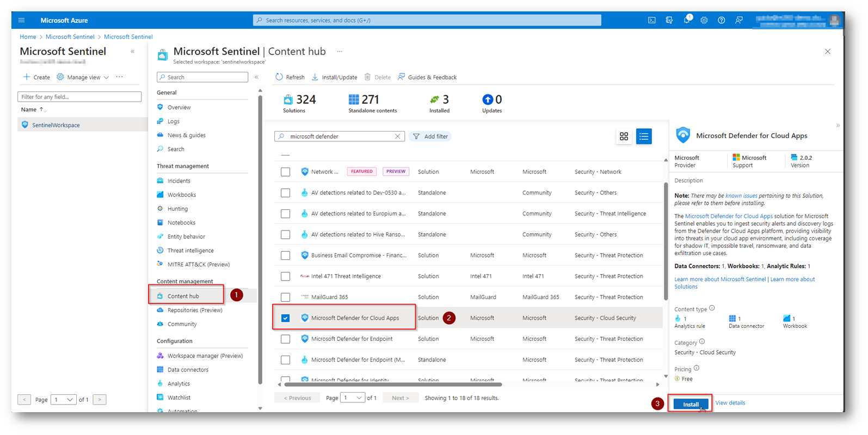Open Repositories (Preview)
This screenshot has height=435, width=868.
(195, 310)
